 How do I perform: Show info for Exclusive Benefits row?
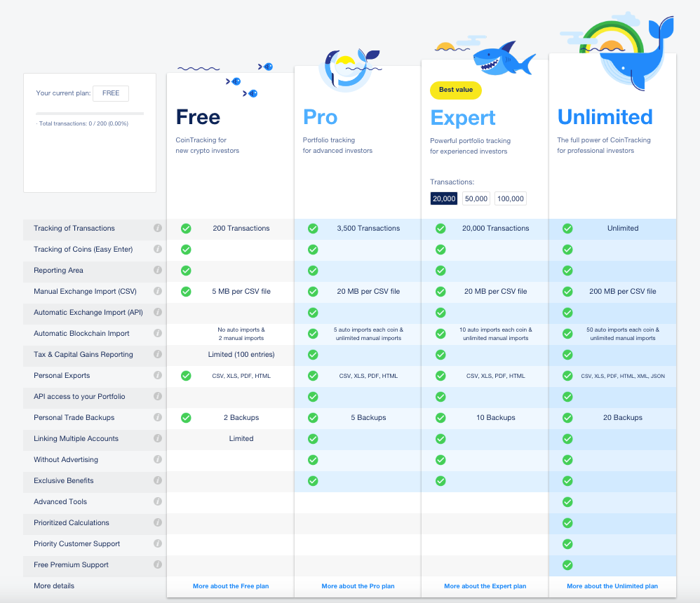click(158, 480)
